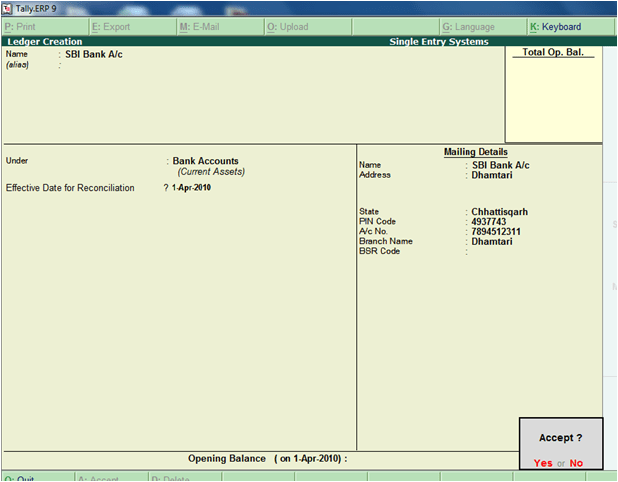Click the Total Op. Bal. heading

coord(553,52)
